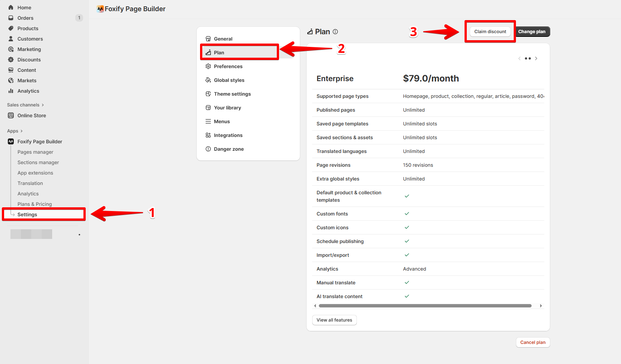Click the Online Store shop icon
Image resolution: width=621 pixels, height=364 pixels.
coord(11,115)
